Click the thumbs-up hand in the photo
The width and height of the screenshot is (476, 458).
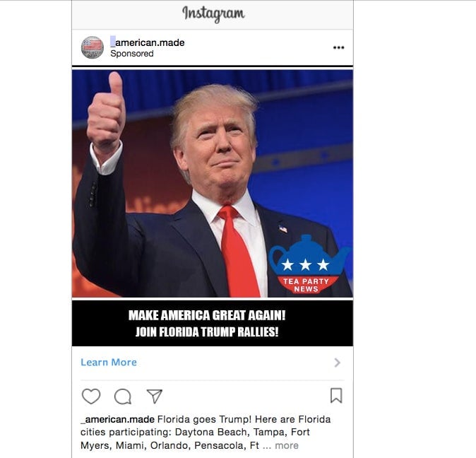coord(106,111)
